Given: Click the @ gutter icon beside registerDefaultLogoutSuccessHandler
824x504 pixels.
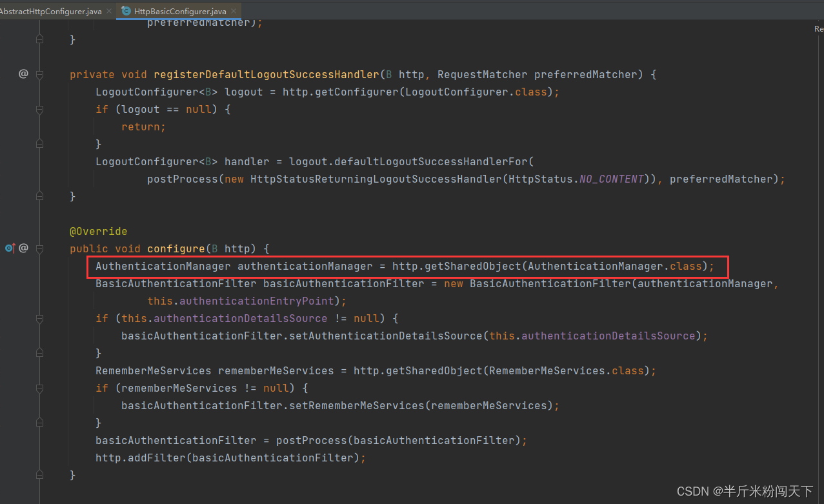Looking at the screenshot, I should click(23, 74).
